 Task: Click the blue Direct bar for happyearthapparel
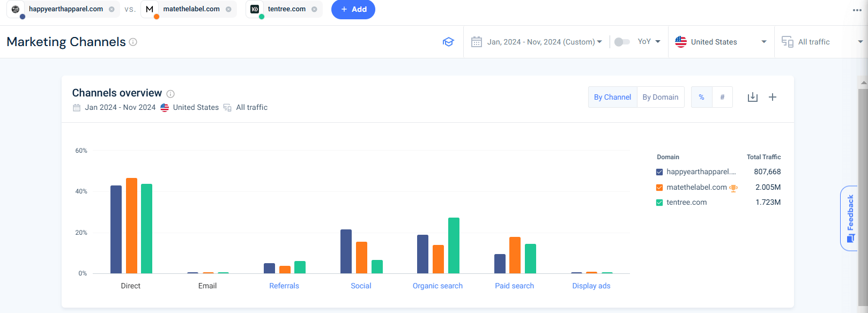pyautogui.click(x=116, y=229)
